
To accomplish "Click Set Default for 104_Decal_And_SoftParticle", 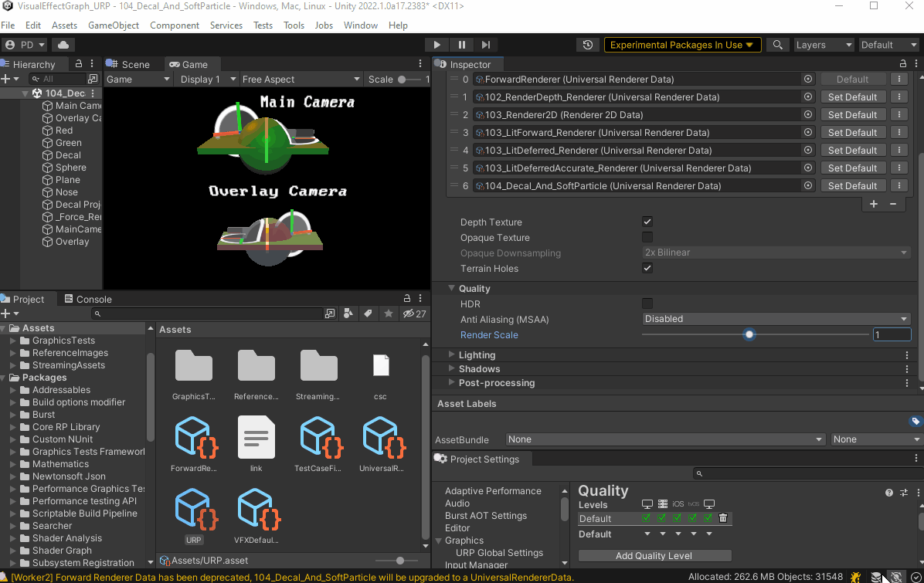I will click(852, 185).
